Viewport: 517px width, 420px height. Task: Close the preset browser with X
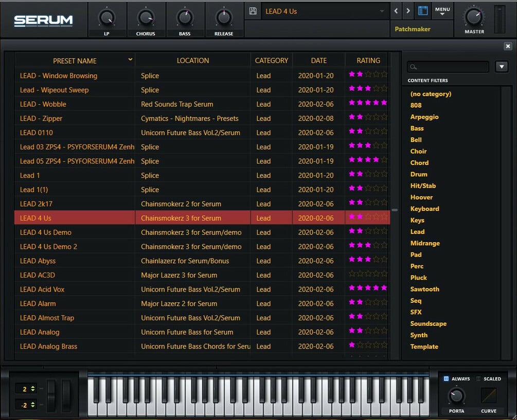[508, 46]
